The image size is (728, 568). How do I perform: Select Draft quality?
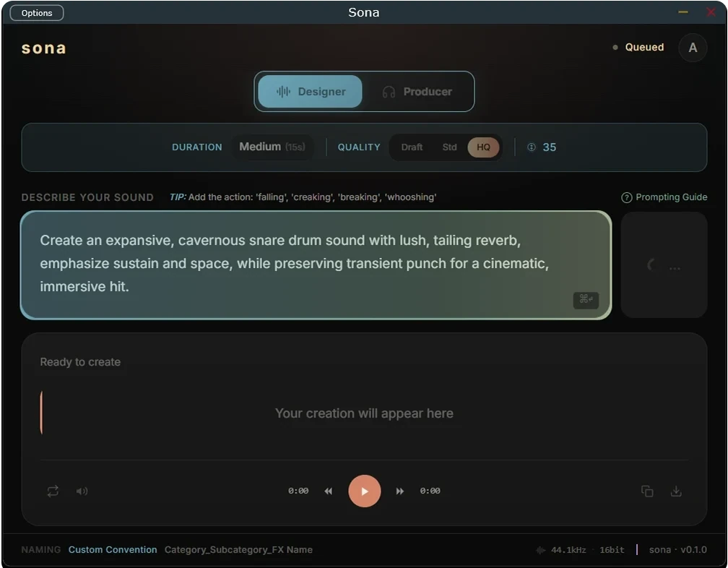pos(412,147)
